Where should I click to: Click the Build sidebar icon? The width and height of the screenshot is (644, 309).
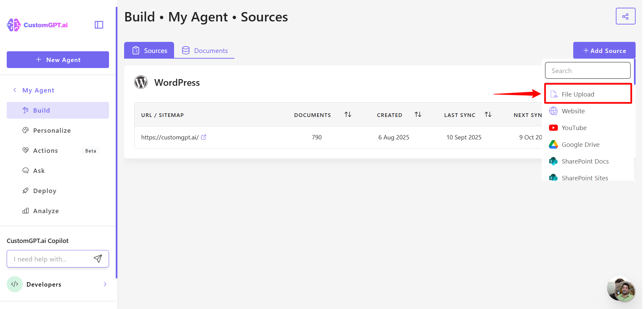(25, 110)
